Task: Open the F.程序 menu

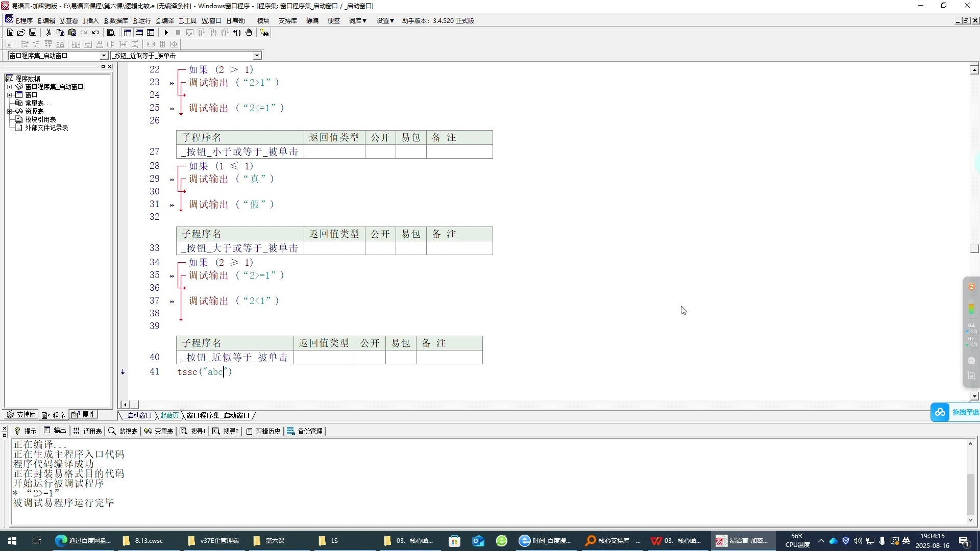Action: [x=24, y=20]
